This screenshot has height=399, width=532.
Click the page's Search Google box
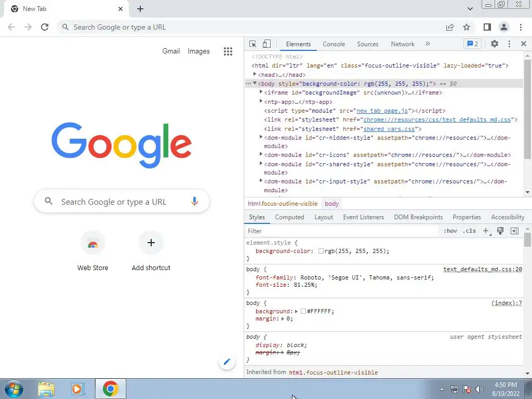tap(122, 202)
